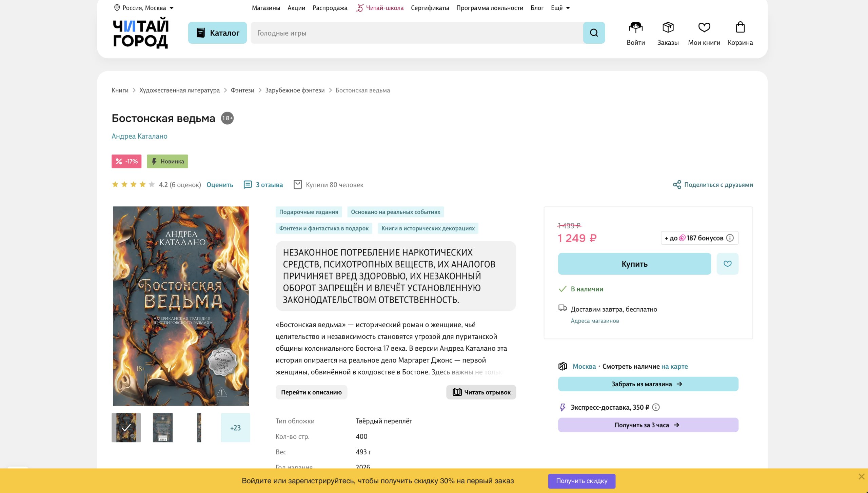
Task: Open Акции in the top menu
Action: (x=296, y=8)
